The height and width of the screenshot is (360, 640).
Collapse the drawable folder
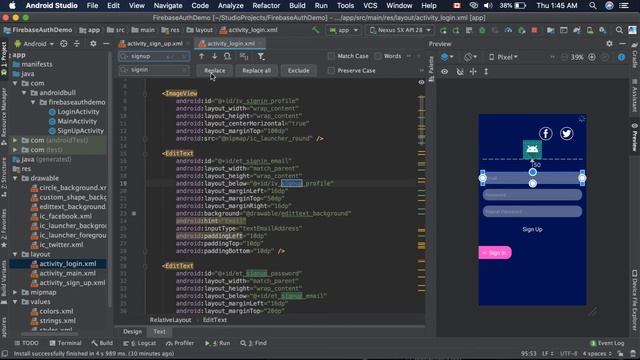(16, 178)
